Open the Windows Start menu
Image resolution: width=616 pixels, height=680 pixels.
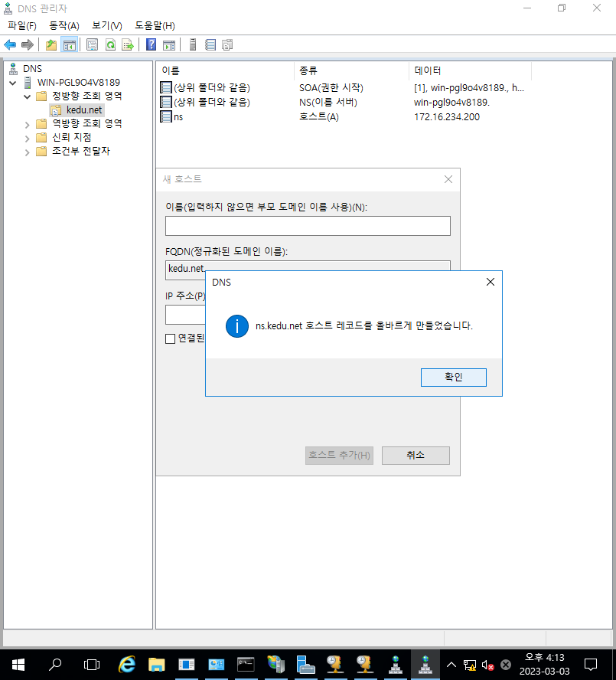click(18, 665)
